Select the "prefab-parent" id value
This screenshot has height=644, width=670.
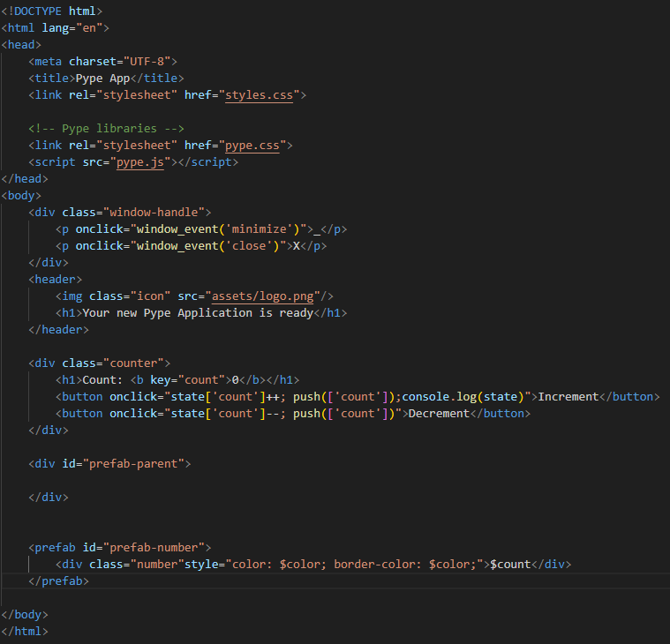(133, 464)
